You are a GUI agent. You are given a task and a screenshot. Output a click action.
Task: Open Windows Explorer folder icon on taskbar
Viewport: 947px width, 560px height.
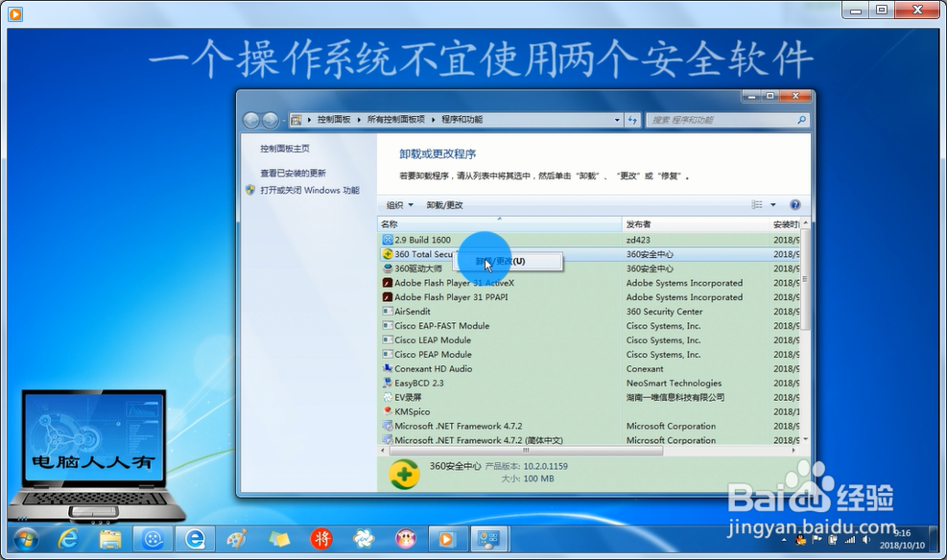coord(110,539)
